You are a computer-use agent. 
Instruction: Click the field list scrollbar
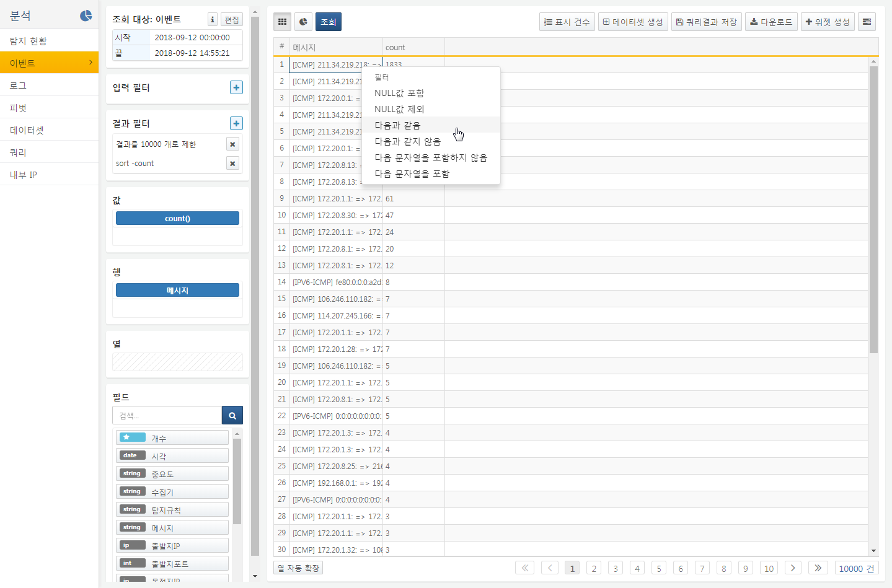(237, 481)
